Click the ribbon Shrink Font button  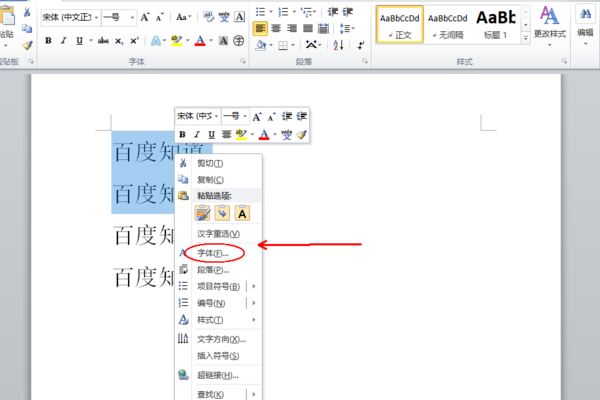160,17
